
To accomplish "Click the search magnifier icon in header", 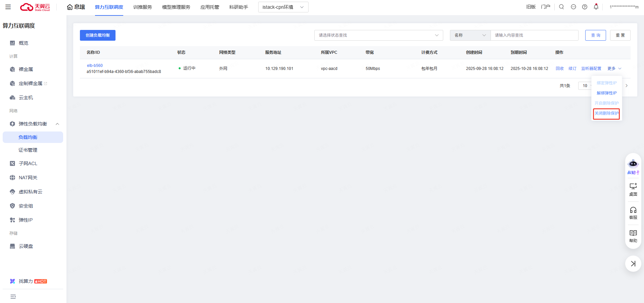I will [561, 7].
